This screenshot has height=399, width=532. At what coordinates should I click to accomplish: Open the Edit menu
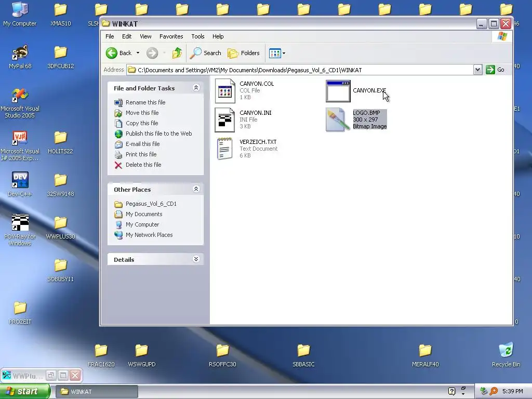(x=127, y=36)
